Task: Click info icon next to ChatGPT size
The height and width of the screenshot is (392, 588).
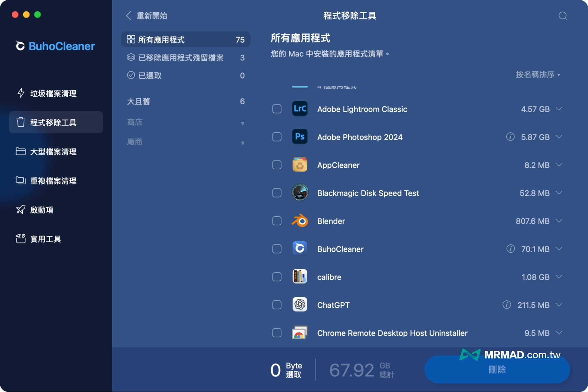Action: click(x=507, y=305)
